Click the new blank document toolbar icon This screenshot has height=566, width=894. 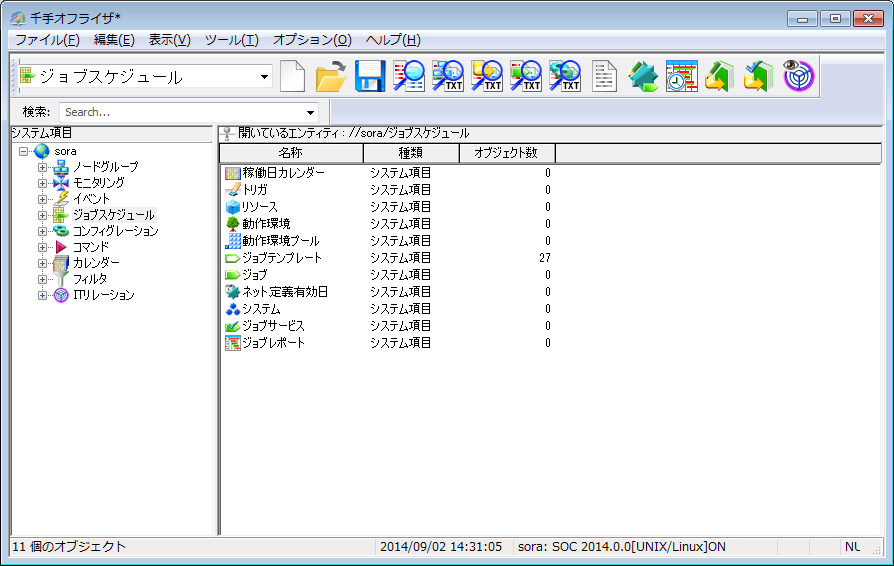[x=292, y=76]
